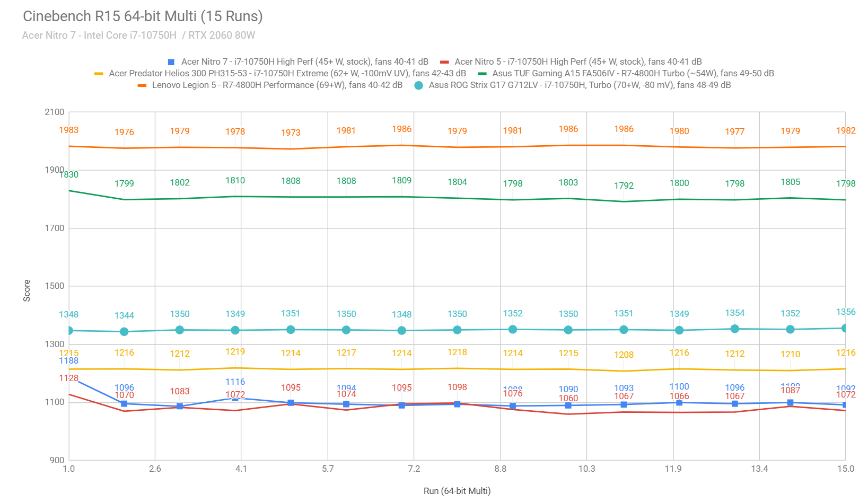868x503 pixels.
Task: Click the green 1810 data label
Action: click(x=235, y=181)
